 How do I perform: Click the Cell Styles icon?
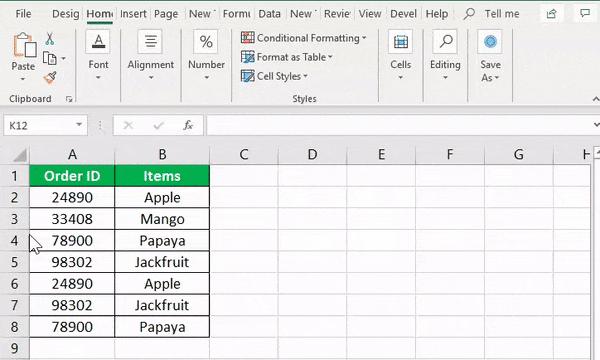coord(248,76)
